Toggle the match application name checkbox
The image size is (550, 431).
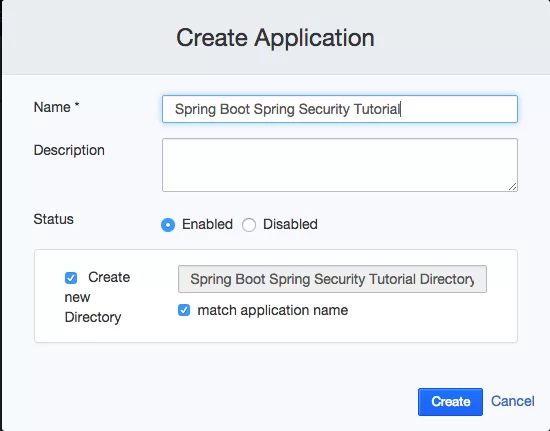tap(184, 310)
